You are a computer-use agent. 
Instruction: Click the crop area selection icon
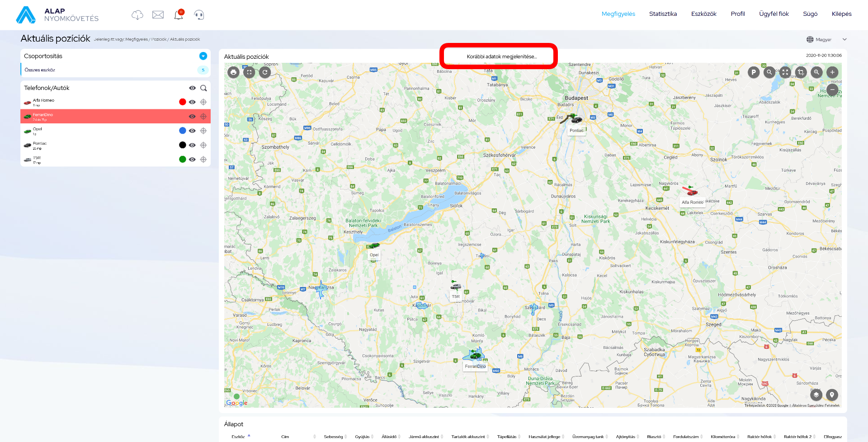point(801,72)
